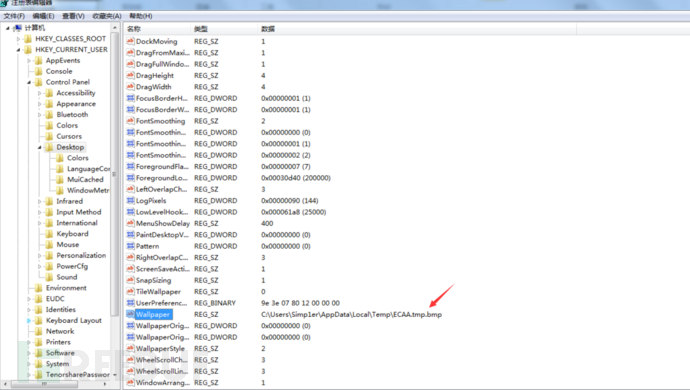690x390 pixels.
Task: Open the 文件(F) menu
Action: point(14,16)
